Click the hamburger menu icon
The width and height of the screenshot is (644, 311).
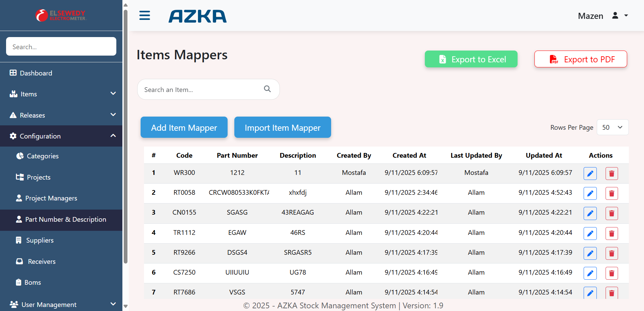pyautogui.click(x=145, y=15)
